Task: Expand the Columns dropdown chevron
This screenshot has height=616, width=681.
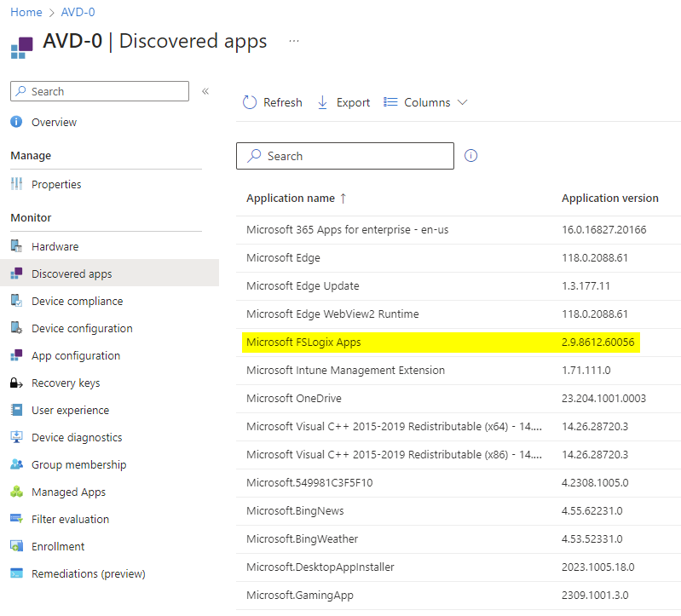Action: (x=463, y=102)
